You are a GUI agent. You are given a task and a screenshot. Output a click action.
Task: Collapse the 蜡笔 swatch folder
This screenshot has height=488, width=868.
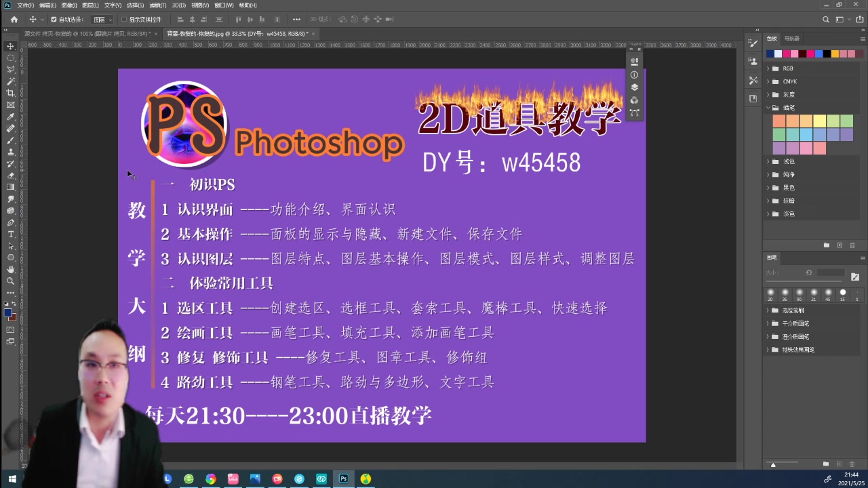click(768, 107)
